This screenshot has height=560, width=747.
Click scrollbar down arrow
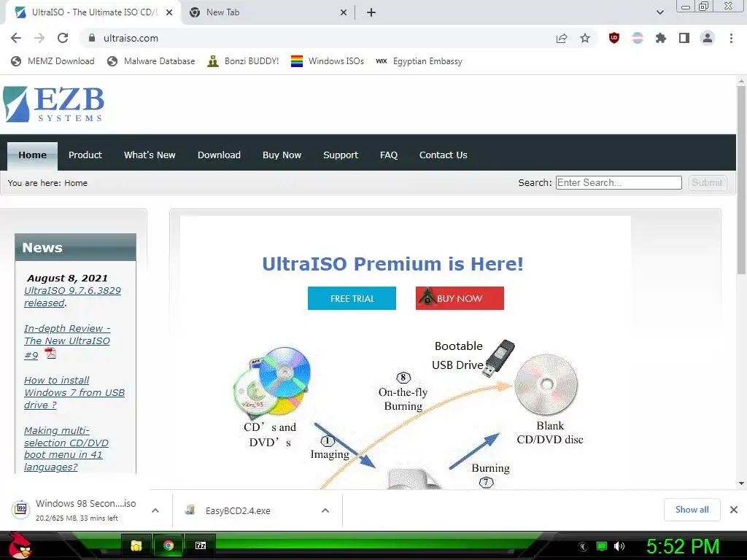(741, 483)
